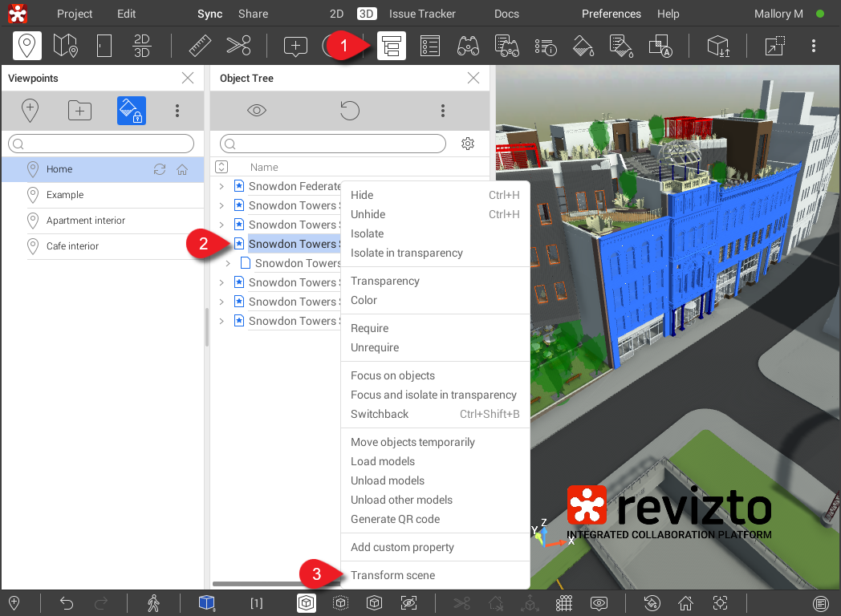The height and width of the screenshot is (616, 841).
Task: Click the binoculars search icon
Action: [x=468, y=46]
